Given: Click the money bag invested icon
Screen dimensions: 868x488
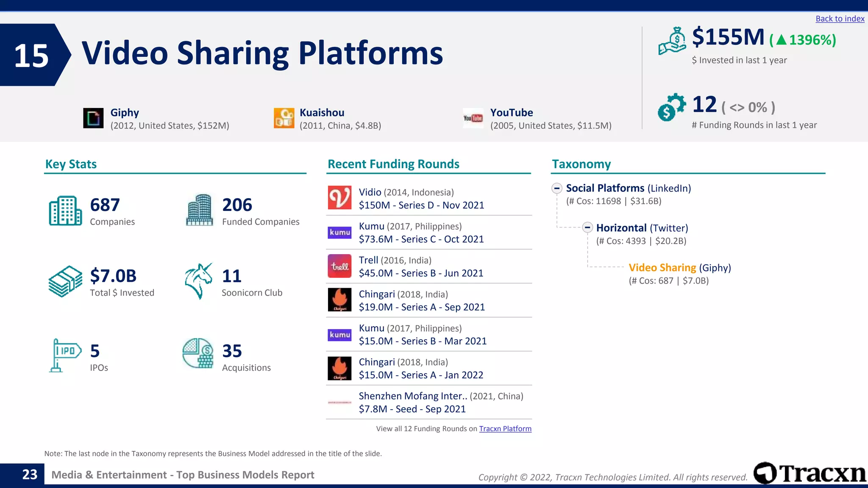Looking at the screenshot, I should (672, 41).
